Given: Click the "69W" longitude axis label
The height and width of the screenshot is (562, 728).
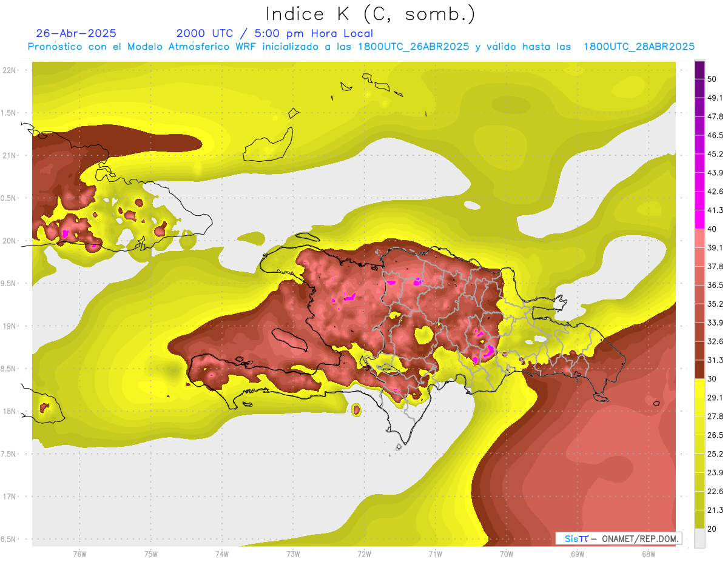Looking at the screenshot, I should [x=578, y=554].
